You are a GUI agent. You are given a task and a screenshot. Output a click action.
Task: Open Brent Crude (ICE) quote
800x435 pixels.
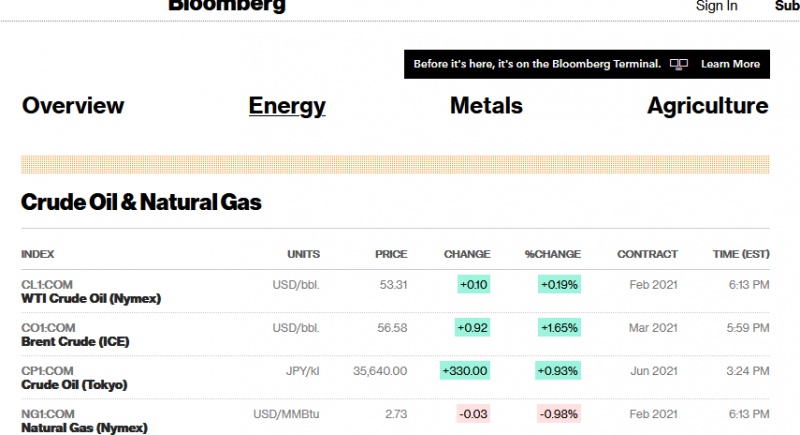click(75, 342)
